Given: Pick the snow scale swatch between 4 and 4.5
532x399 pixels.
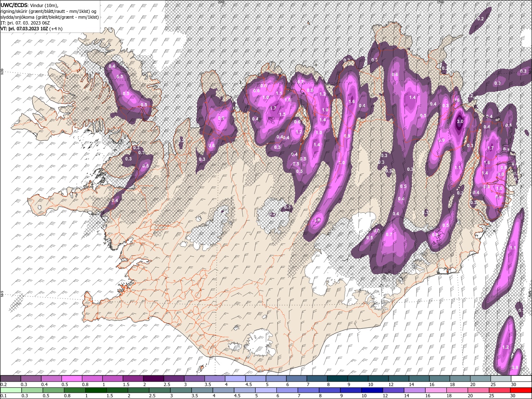Looking at the screenshot, I should 235,379.
